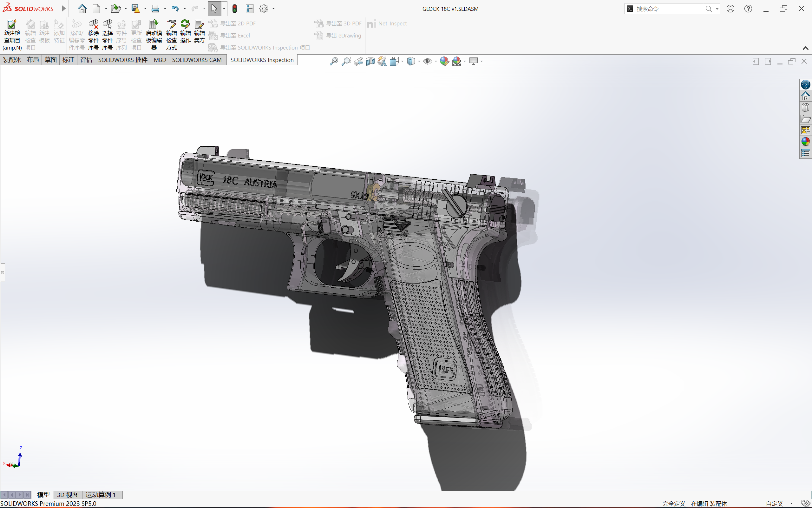Switch to the SOLIDWORKS 插件 tab
Screen dimensions: 812x508
tap(123, 60)
